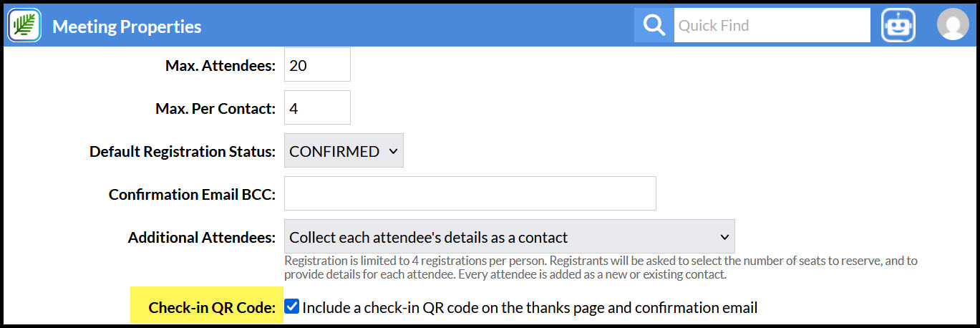Uncheck the Check-in QR Code checkbox

click(x=292, y=307)
